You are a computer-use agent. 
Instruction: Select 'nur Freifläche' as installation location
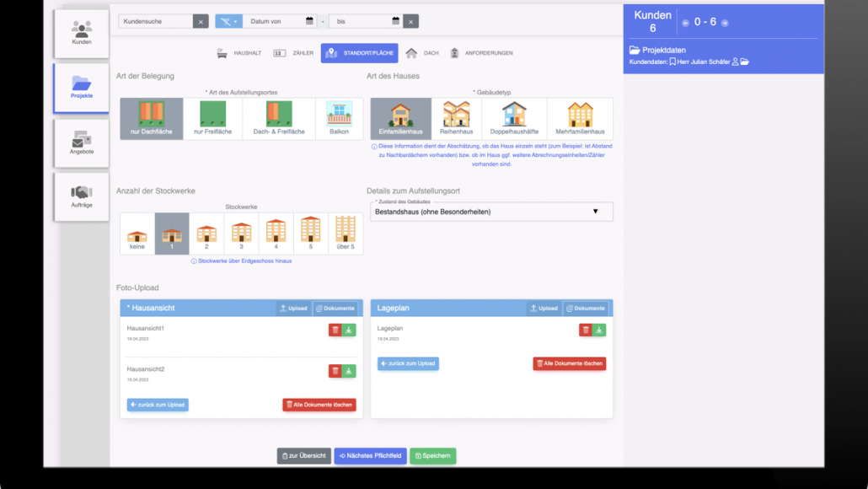[212, 119]
